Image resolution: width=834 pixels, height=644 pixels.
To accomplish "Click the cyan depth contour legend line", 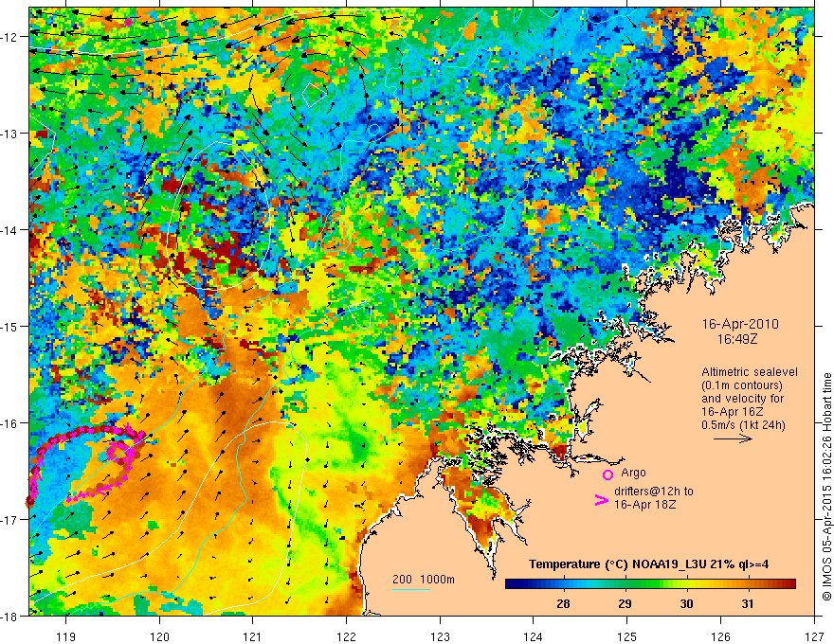I will (x=411, y=589).
